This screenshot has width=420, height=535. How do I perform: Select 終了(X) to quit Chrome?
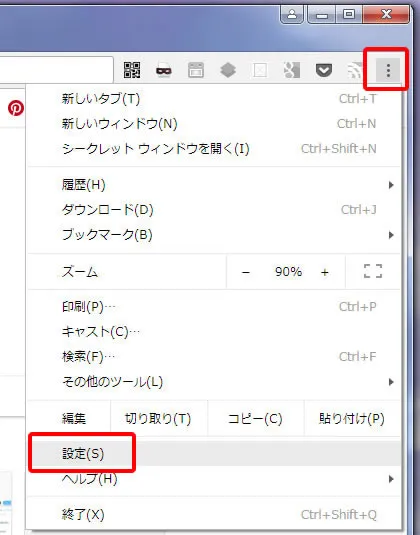click(x=214, y=515)
